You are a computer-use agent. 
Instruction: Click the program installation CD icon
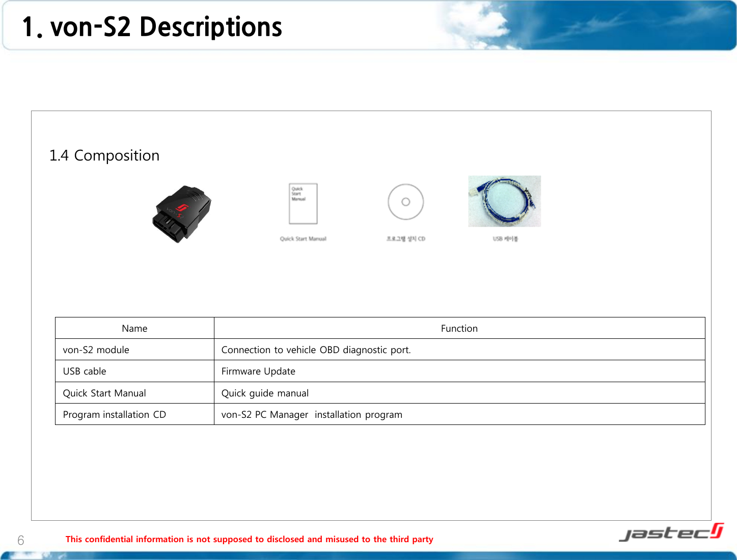405,202
